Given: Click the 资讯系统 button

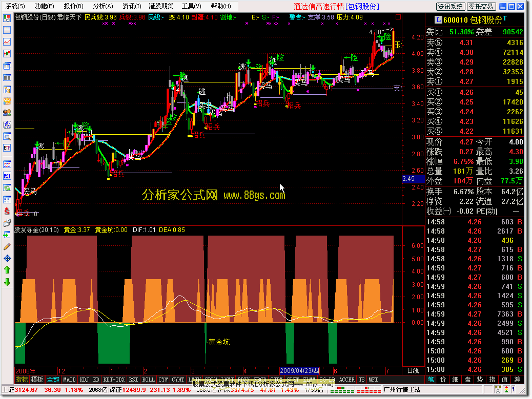Looking at the screenshot, I should click(x=450, y=7).
